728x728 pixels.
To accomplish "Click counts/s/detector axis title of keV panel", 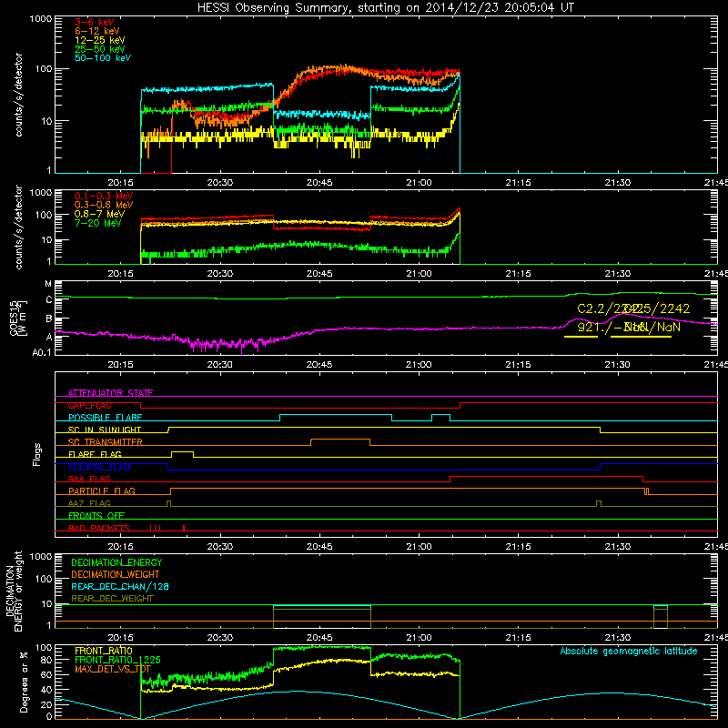I will point(18,95).
